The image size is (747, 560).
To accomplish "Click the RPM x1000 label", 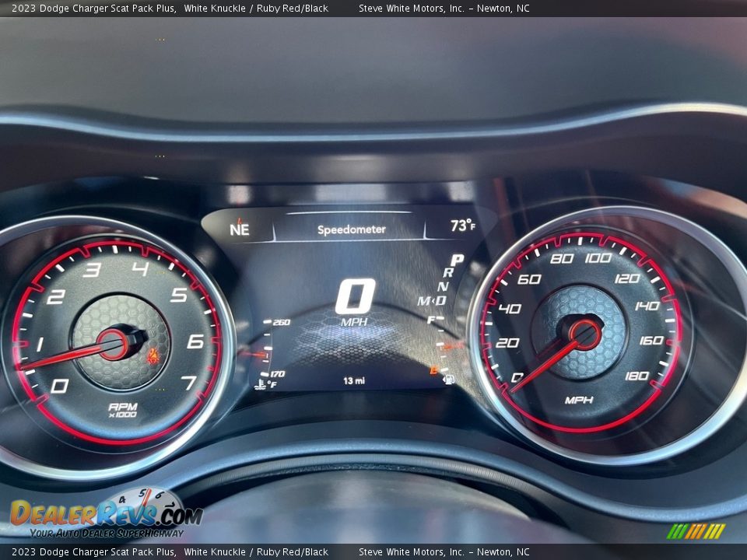I will click(x=122, y=410).
